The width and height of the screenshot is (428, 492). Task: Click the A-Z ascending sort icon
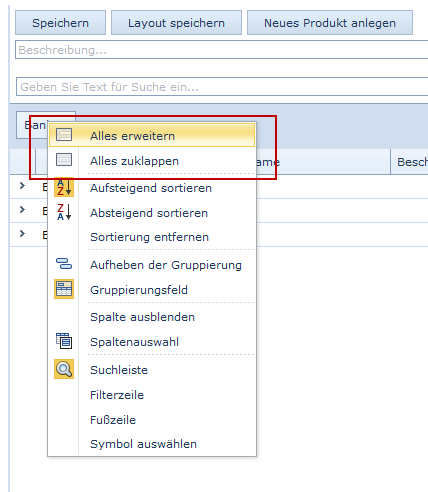pyautogui.click(x=64, y=187)
